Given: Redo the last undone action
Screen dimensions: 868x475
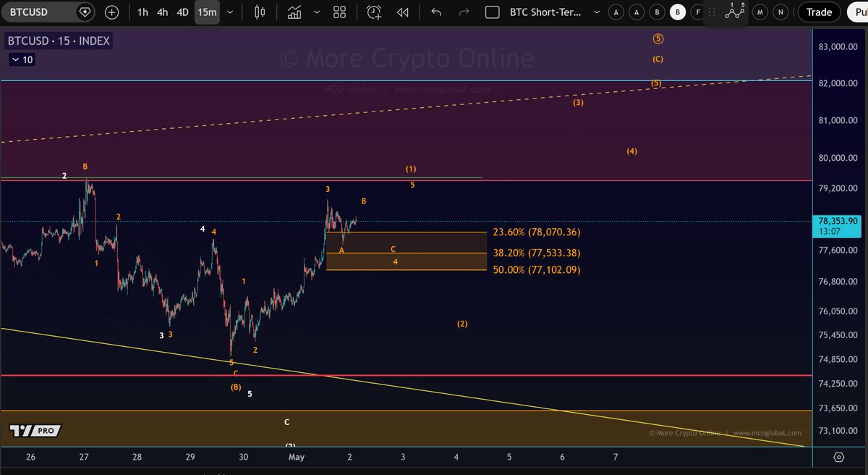Looking at the screenshot, I should [x=464, y=12].
